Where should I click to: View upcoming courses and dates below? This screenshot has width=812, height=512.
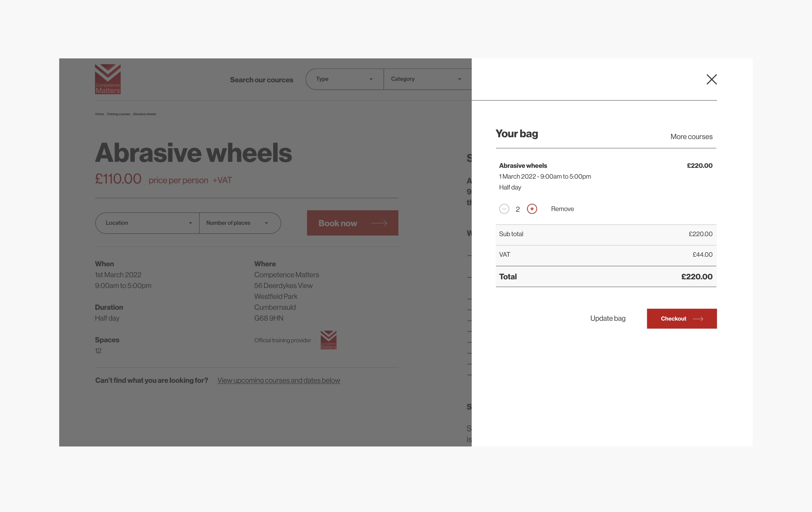pyautogui.click(x=279, y=381)
